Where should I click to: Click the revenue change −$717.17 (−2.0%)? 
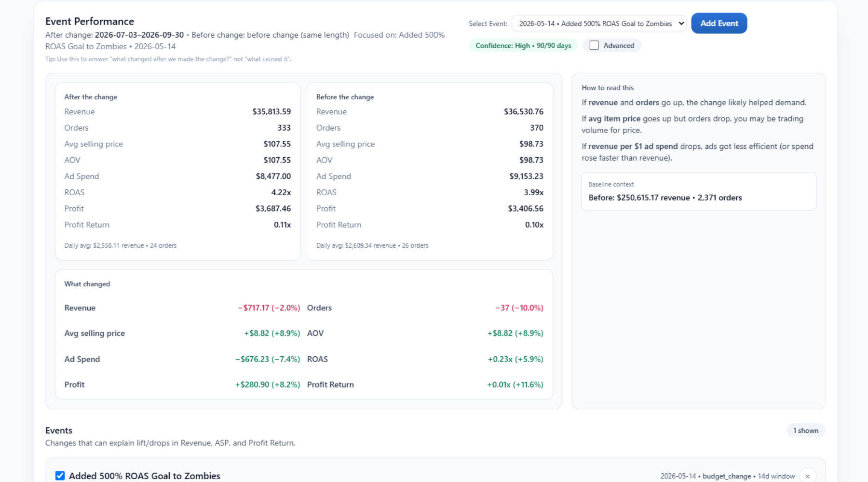click(x=269, y=308)
